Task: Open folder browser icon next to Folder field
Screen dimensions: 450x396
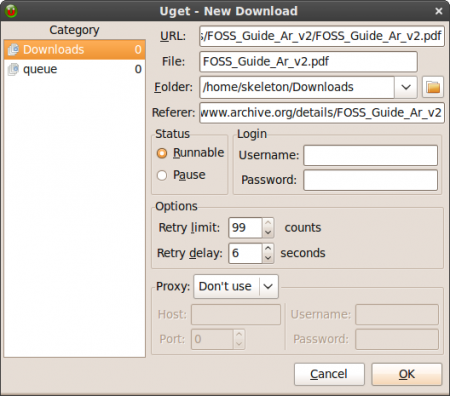Action: click(433, 87)
